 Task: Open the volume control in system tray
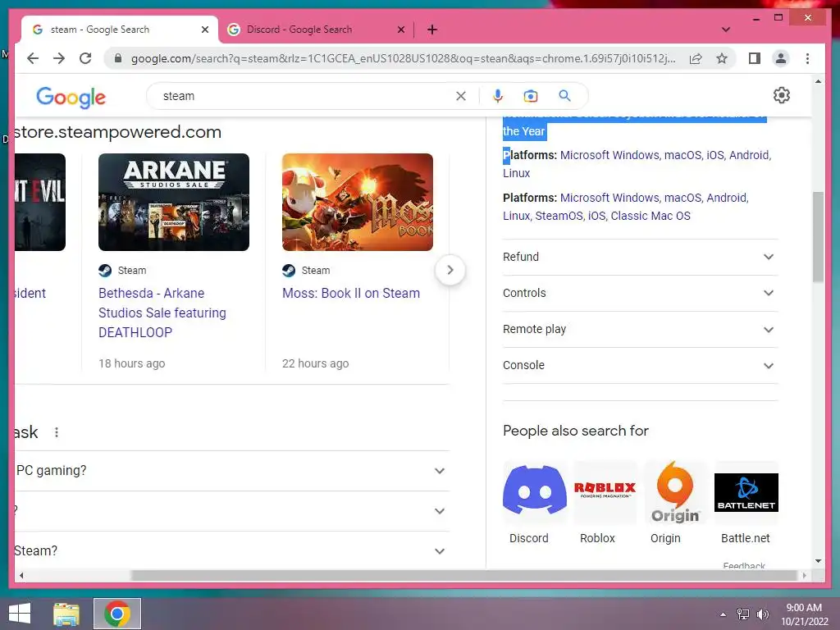[762, 614]
